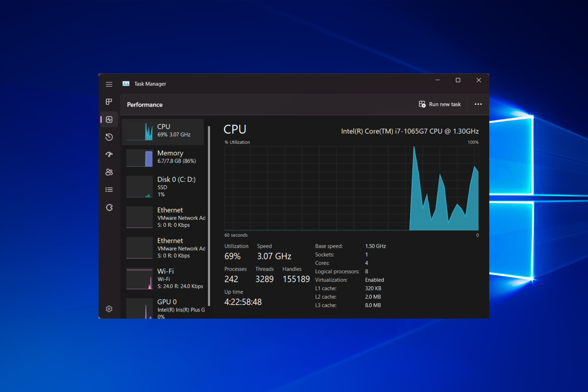Viewport: 588px width, 392px height.
Task: Open the Startup apps page
Action: pos(109,154)
